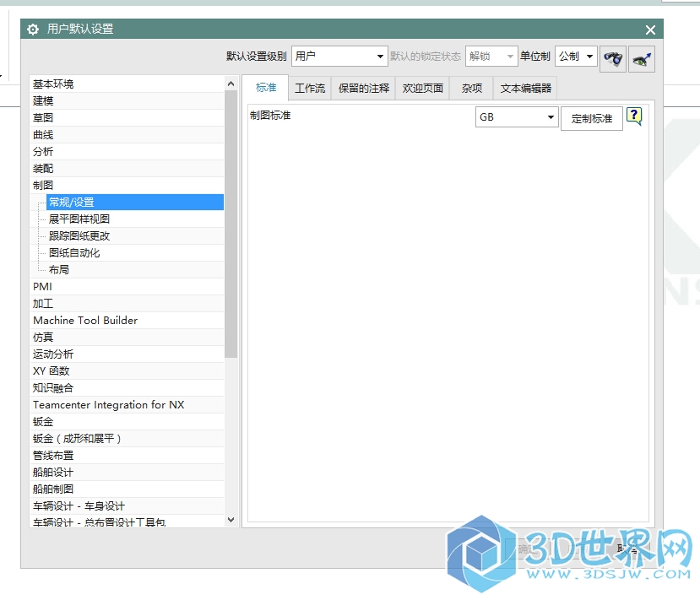
Task: Select XY 函数 in the category tree
Action: tap(127, 371)
